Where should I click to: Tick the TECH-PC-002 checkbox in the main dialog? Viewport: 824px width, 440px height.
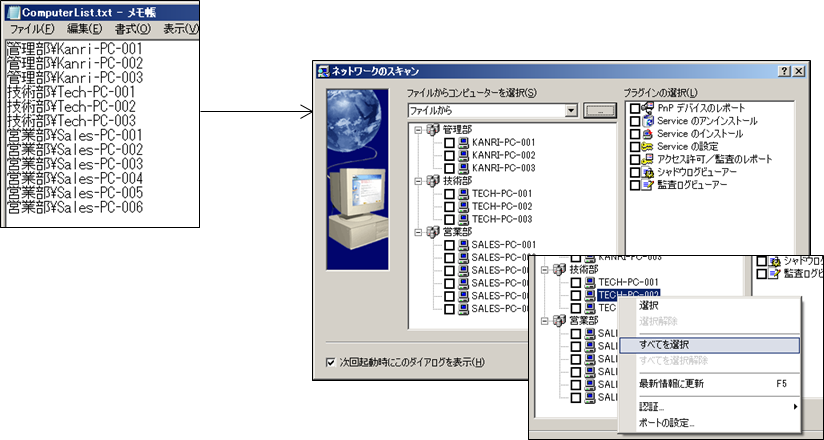[x=450, y=206]
